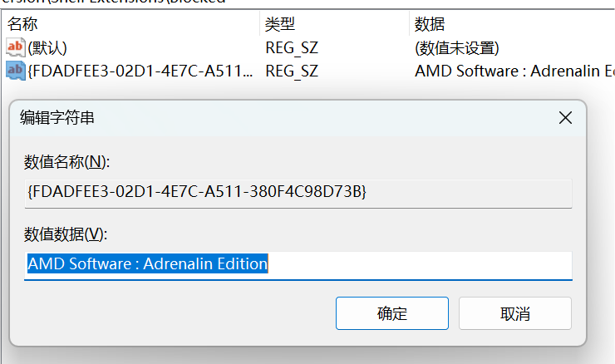Click the 数值数据(V) label
Screen dimensions: 615x364
[x=66, y=234]
